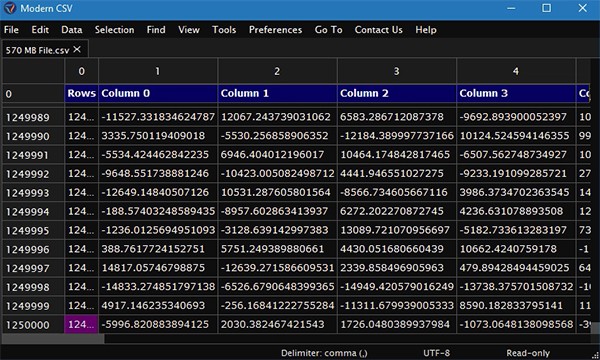
Task: Click cell 3335.750119409018
Action: click(x=158, y=136)
